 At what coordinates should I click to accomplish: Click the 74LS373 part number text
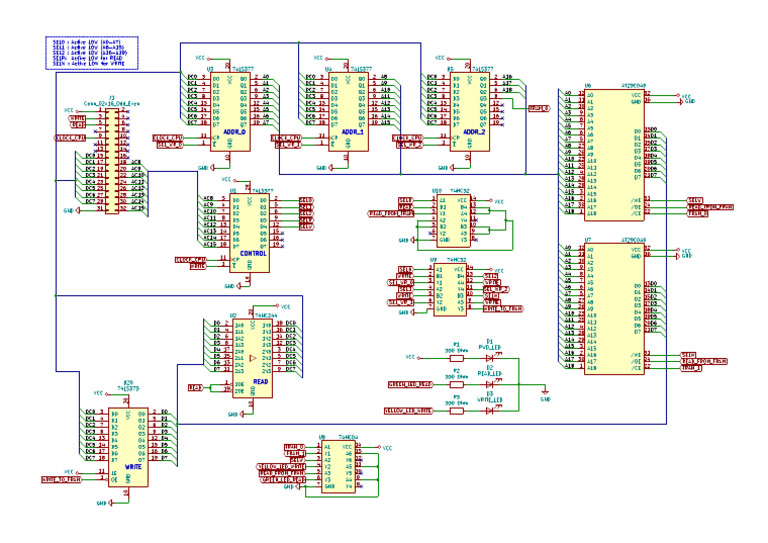point(128,388)
